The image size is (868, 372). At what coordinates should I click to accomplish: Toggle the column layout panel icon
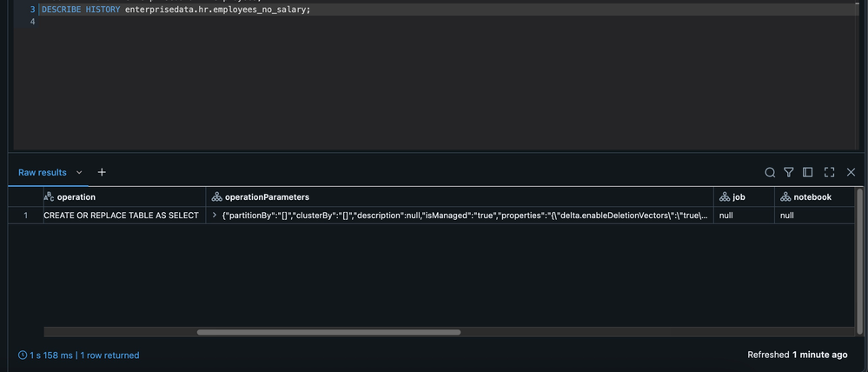(808, 172)
